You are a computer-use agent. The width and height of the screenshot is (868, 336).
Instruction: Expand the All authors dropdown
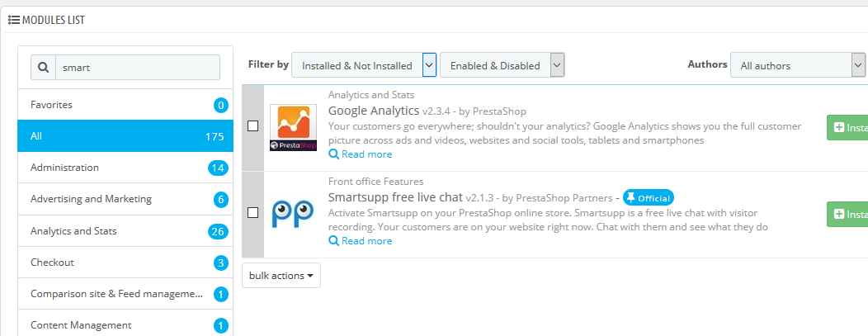tap(798, 65)
